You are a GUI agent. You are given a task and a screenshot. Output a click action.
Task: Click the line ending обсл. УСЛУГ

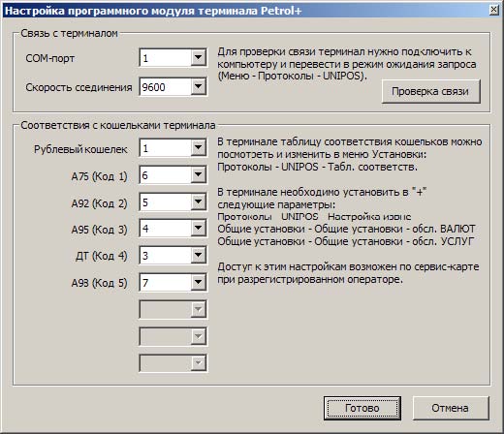point(346,241)
